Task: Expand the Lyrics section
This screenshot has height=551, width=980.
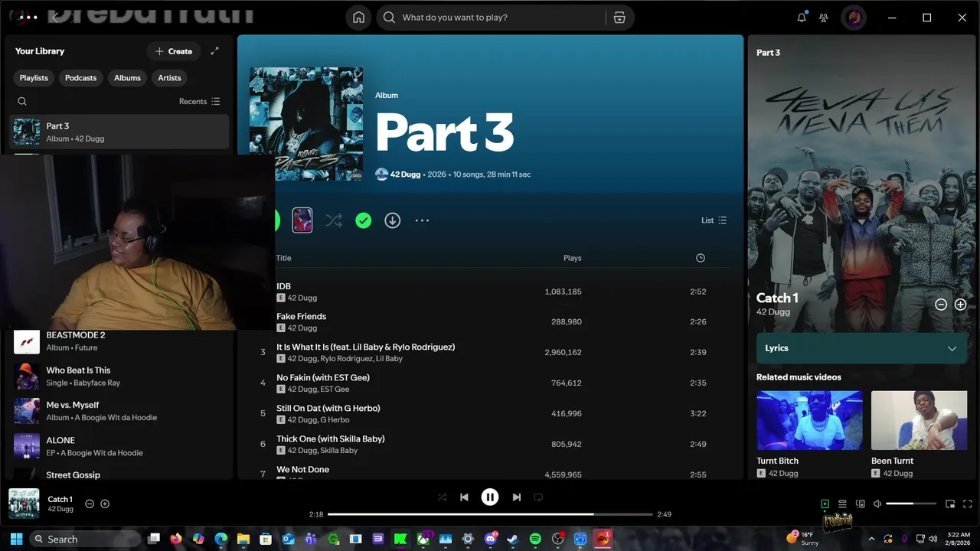Action: [861, 348]
